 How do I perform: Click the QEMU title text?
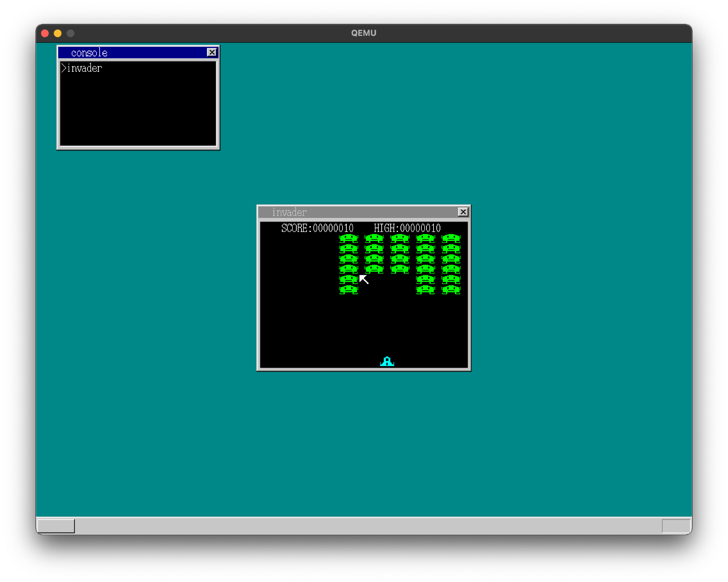[363, 33]
